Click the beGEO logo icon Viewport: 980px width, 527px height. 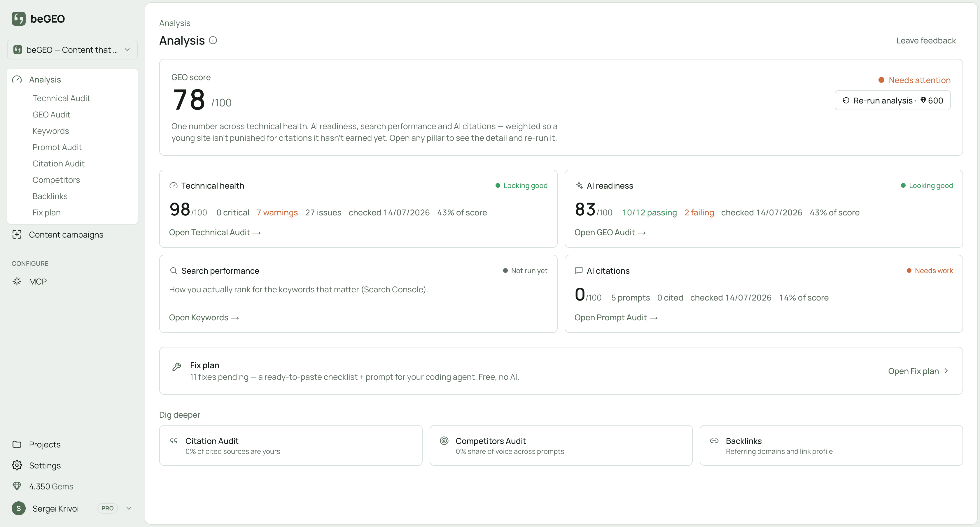pos(18,19)
